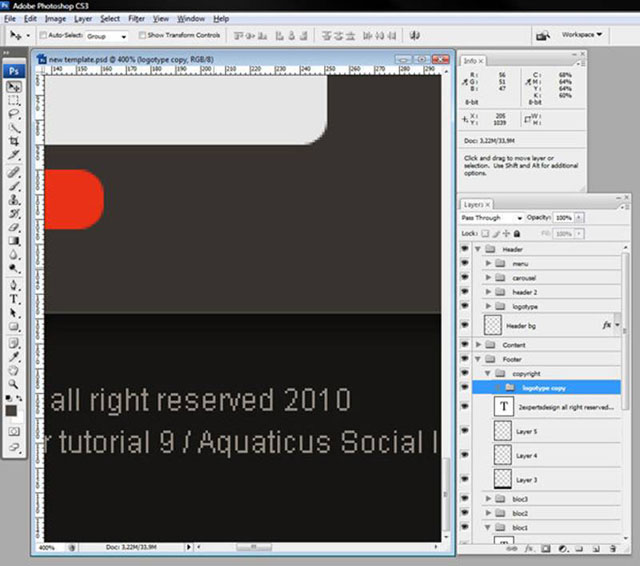Open the Pass Through blend mode dropdown
The height and width of the screenshot is (566, 640).
pyautogui.click(x=492, y=218)
